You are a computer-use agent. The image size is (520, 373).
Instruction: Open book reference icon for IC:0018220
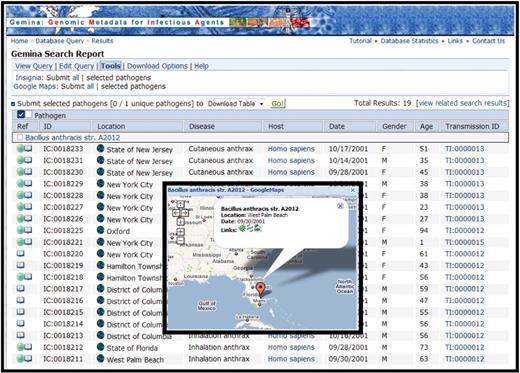click(21, 254)
